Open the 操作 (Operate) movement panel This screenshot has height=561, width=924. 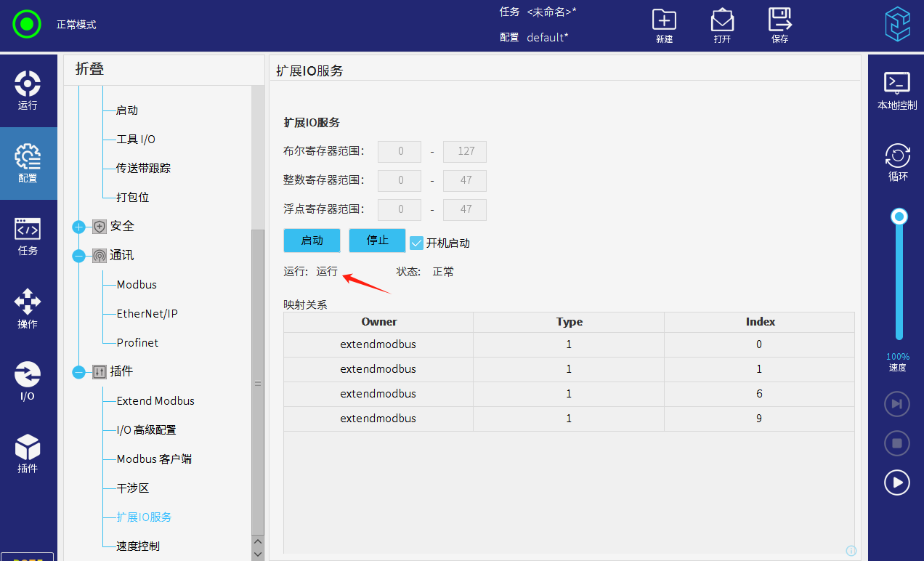[28, 309]
